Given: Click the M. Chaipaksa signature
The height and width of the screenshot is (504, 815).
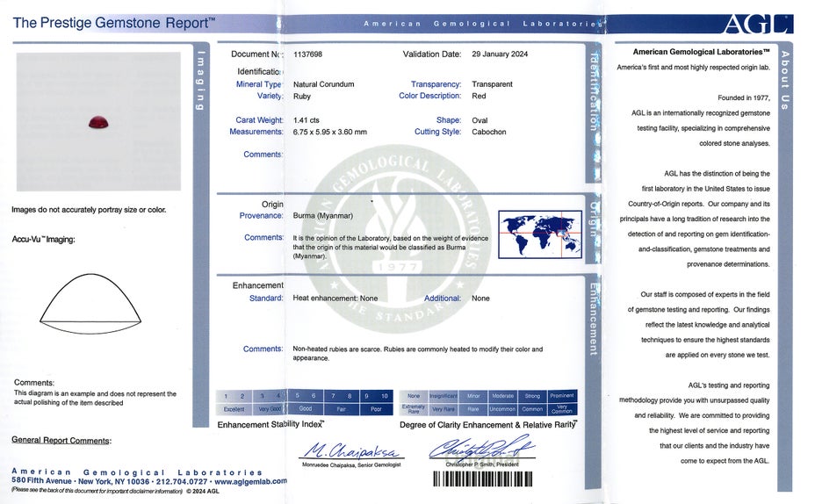Looking at the screenshot, I should [x=350, y=450].
